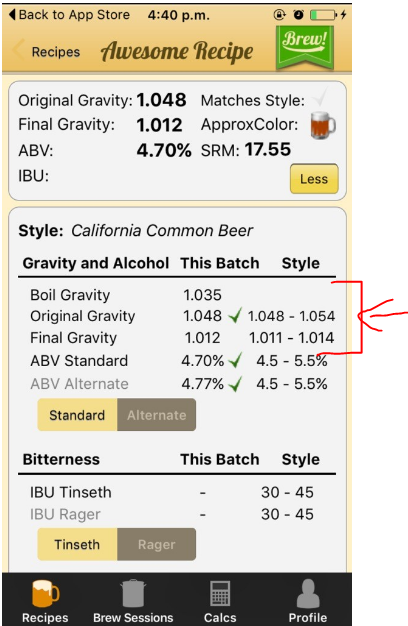Switch ABV formula to Alternate
Viewport: 408px width, 626px height.
click(156, 415)
